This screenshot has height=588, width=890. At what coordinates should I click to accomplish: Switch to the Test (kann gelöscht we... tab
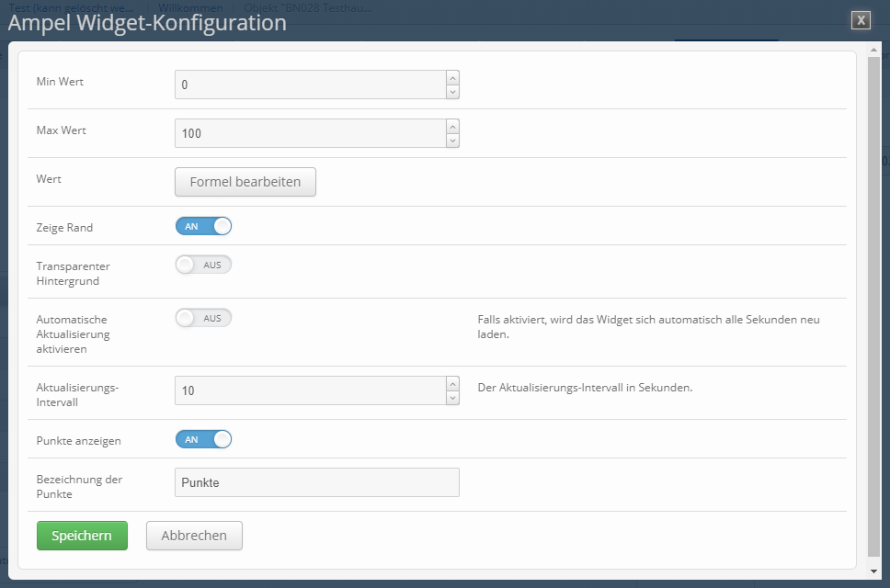click(x=72, y=8)
